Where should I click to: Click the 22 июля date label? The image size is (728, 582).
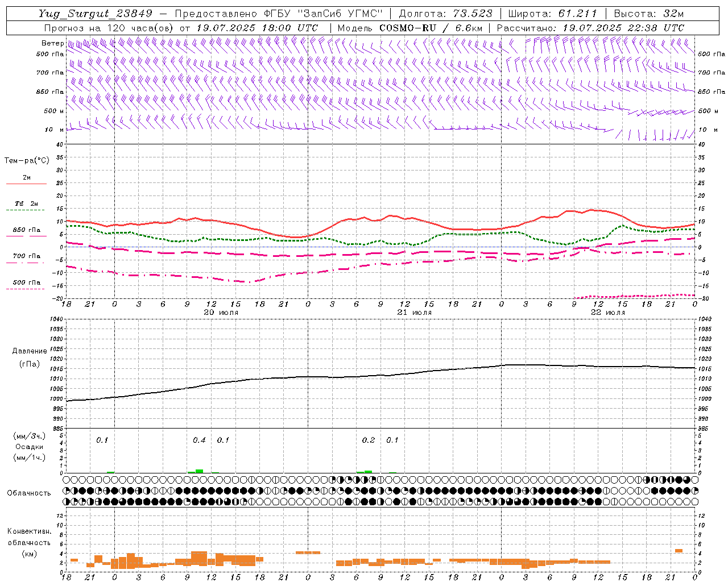pyautogui.click(x=608, y=313)
